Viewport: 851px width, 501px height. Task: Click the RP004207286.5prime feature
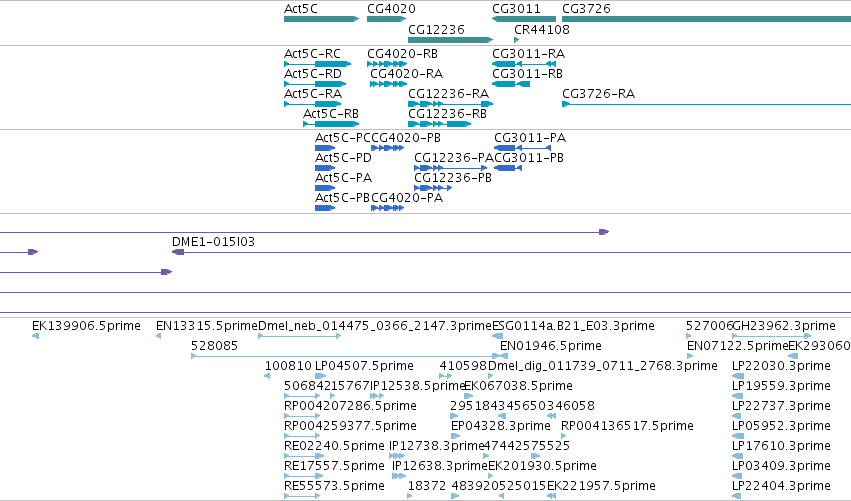click(x=302, y=417)
